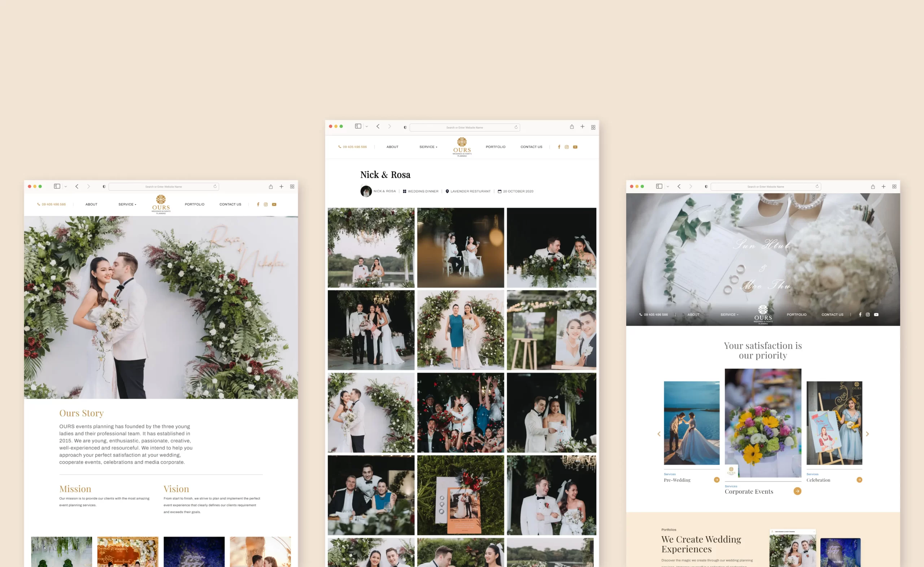The height and width of the screenshot is (567, 924).
Task: Add new tab in left browser window
Action: 281,186
